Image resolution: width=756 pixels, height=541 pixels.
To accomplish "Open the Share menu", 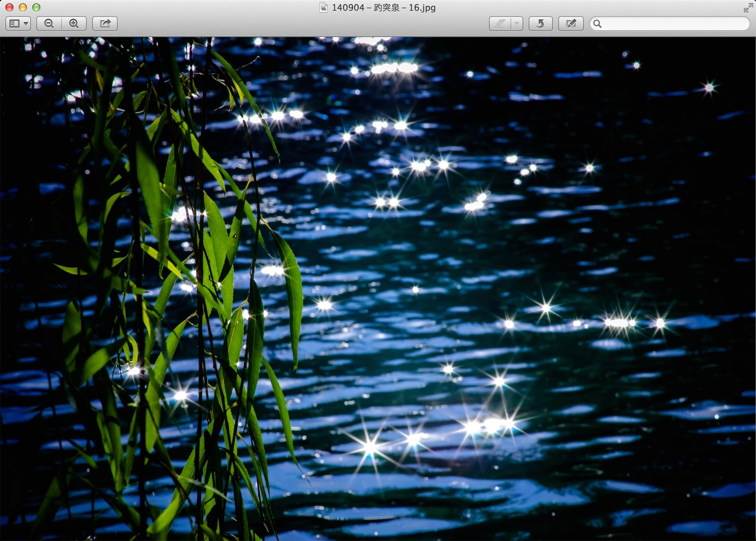I will [105, 24].
